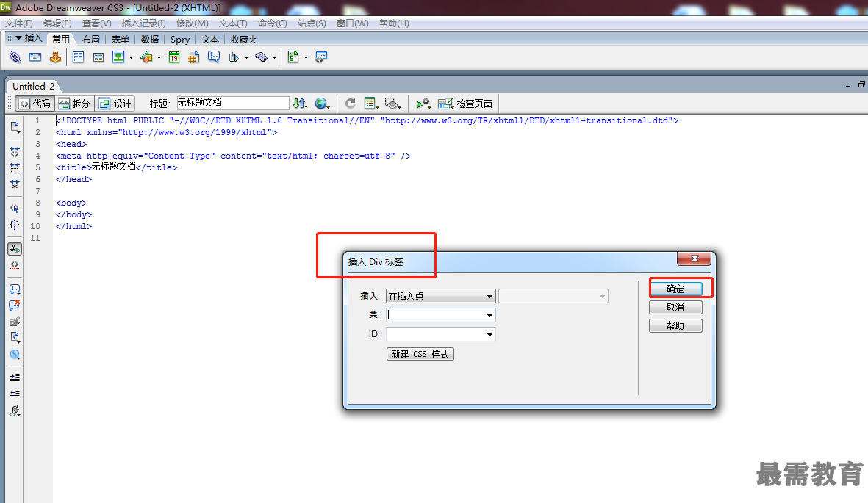Open Recent Snippets icon
The width and height of the screenshot is (868, 503).
click(x=15, y=337)
